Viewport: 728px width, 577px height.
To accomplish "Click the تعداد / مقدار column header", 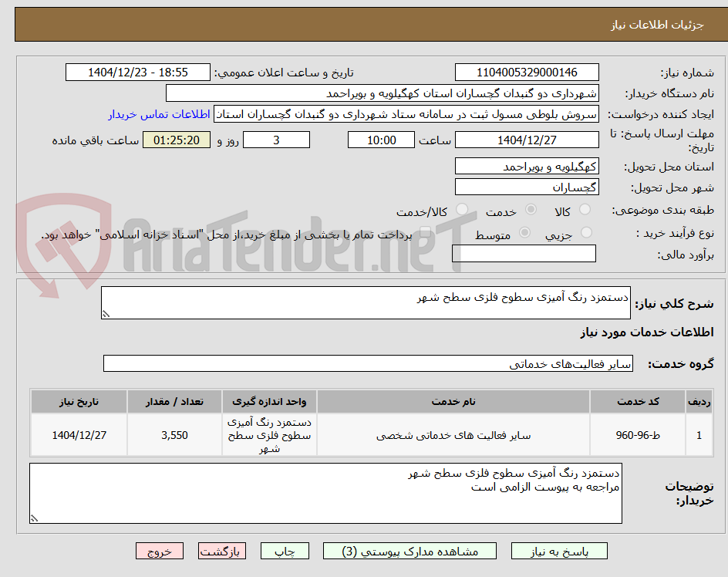I will point(174,401).
